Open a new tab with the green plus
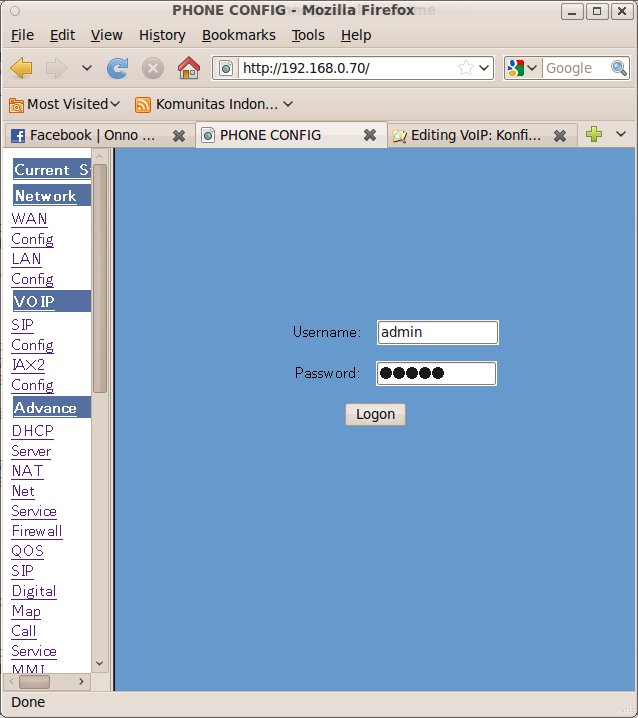 click(594, 134)
